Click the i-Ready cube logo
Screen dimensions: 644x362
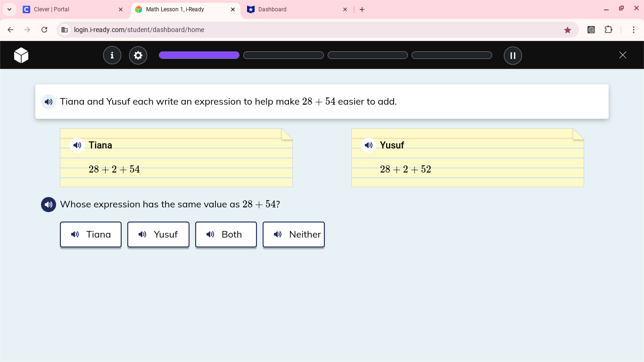21,55
